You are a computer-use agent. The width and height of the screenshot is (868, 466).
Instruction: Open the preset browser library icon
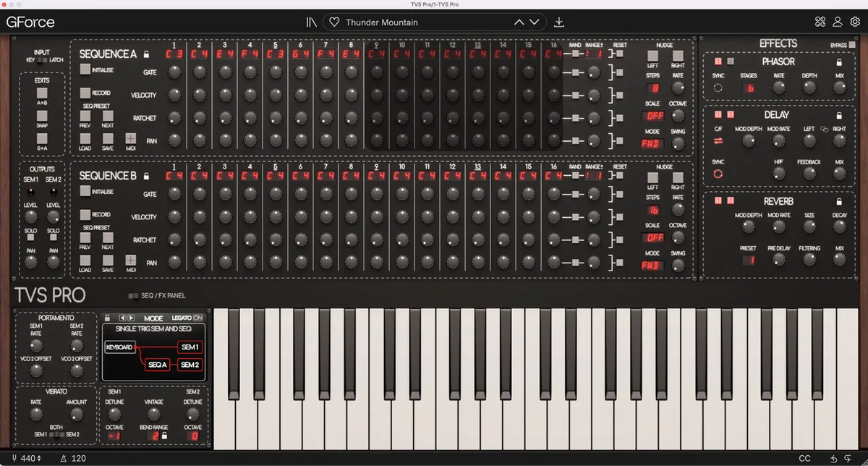(x=311, y=22)
